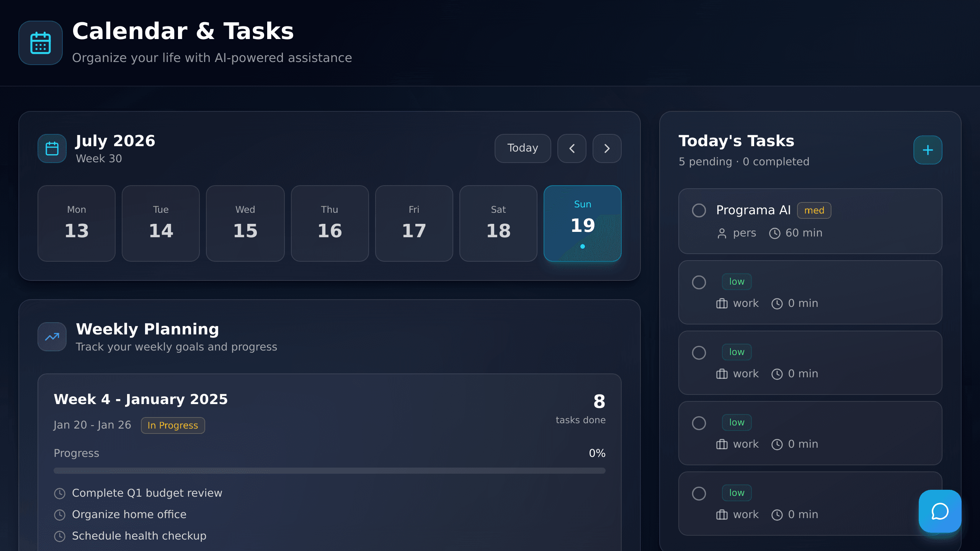Click clock icon beside Schedule health checkup
980x551 pixels.
coord(60,536)
